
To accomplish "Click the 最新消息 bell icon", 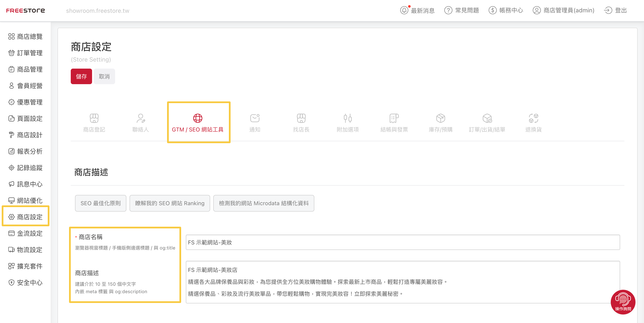I will [404, 10].
